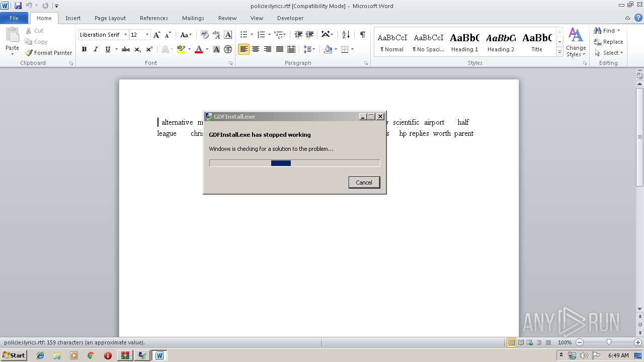Click Save icon in Quick Access Toolbar

(18, 6)
